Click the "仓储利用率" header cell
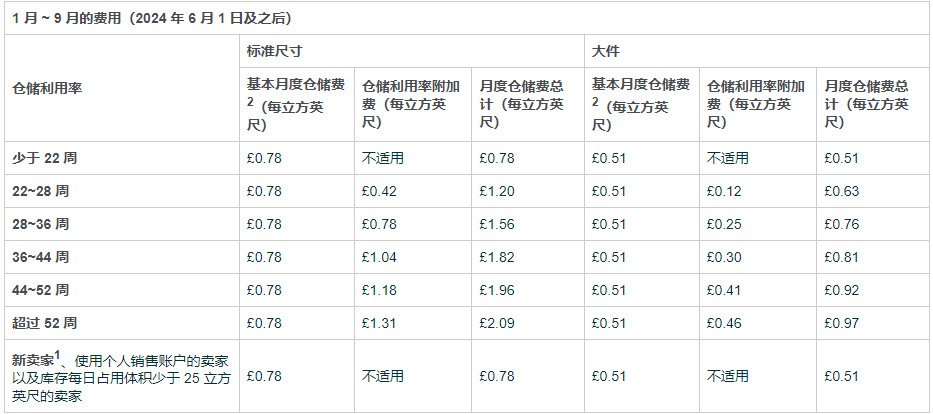 pyautogui.click(x=46, y=88)
